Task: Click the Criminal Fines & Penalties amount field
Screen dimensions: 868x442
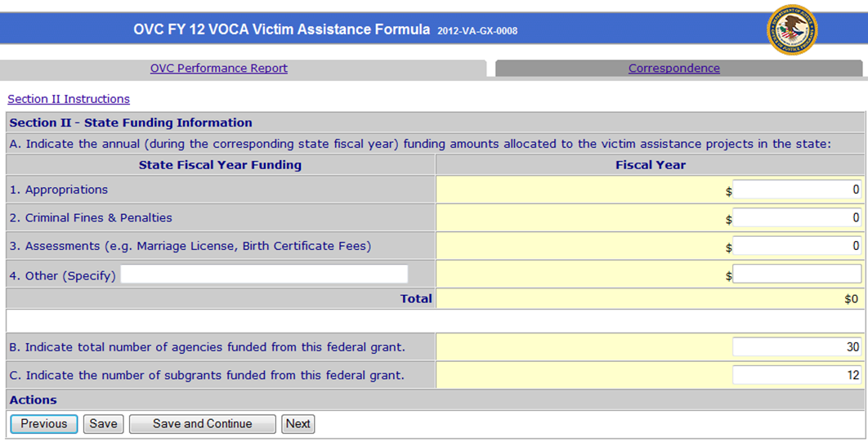Action: (x=796, y=218)
